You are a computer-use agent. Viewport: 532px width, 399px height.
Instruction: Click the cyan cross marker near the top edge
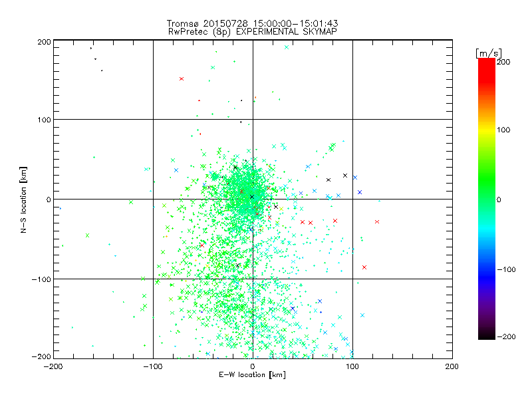287,47
